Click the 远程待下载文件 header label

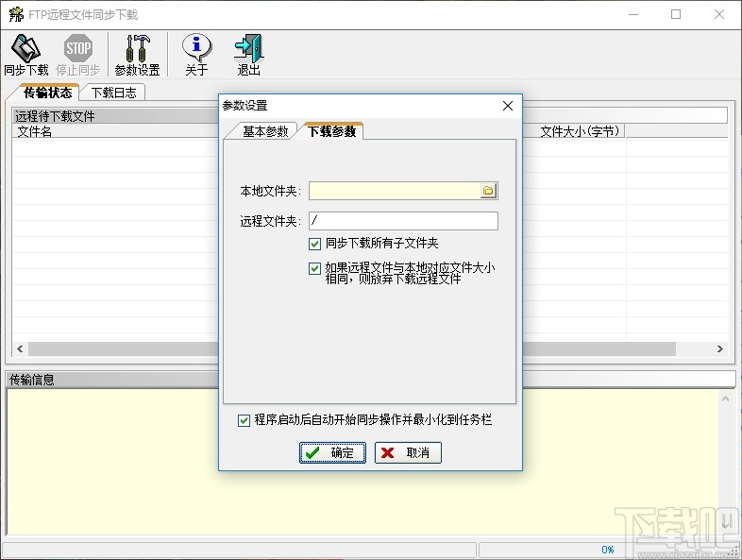55,116
